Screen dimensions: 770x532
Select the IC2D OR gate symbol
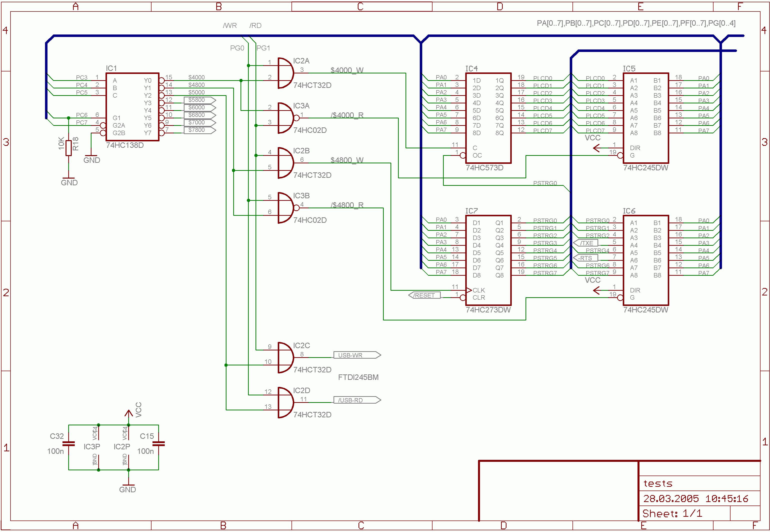(285, 403)
